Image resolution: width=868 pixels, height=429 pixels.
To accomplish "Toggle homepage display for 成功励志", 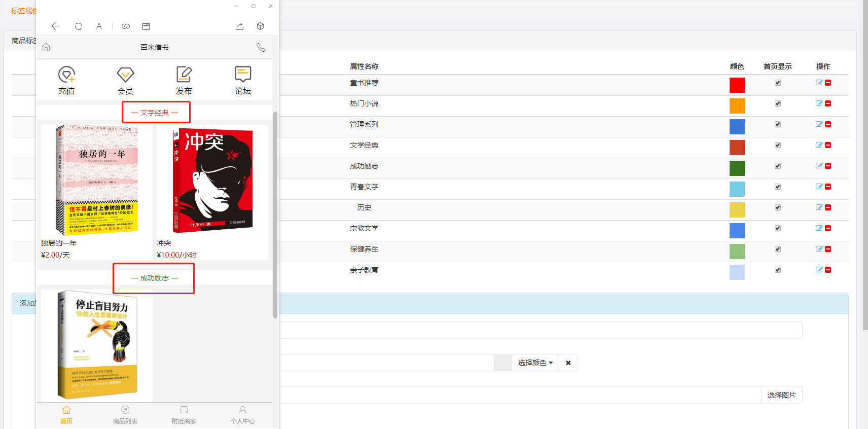I will [x=778, y=166].
